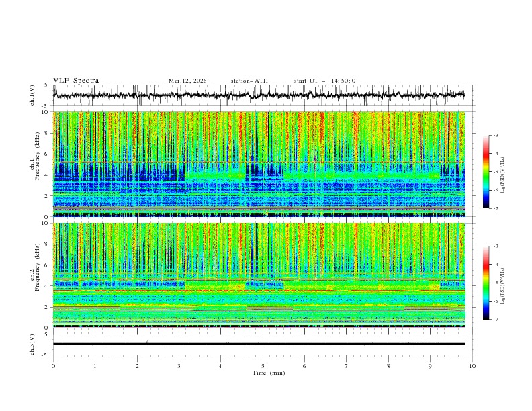Image resolution: width=532 pixels, height=411 pixels.
Task: Click the ch.1 voltage waveform trace
Action: coord(259,95)
